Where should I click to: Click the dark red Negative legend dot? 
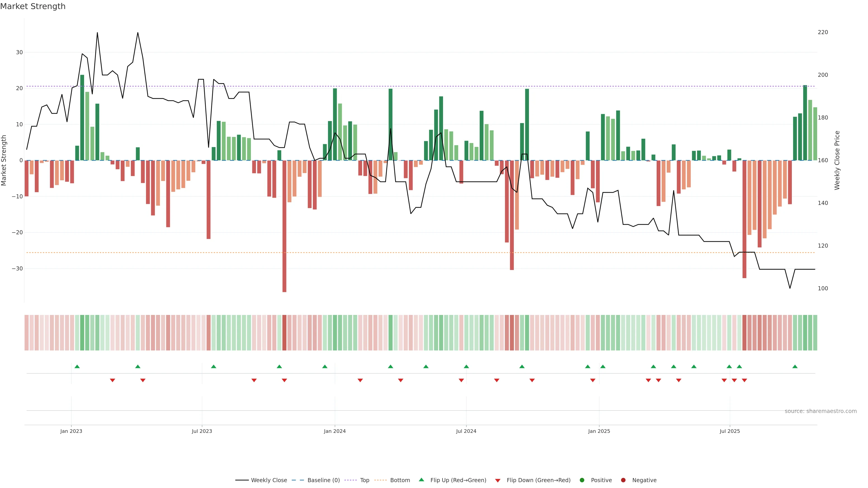point(623,480)
